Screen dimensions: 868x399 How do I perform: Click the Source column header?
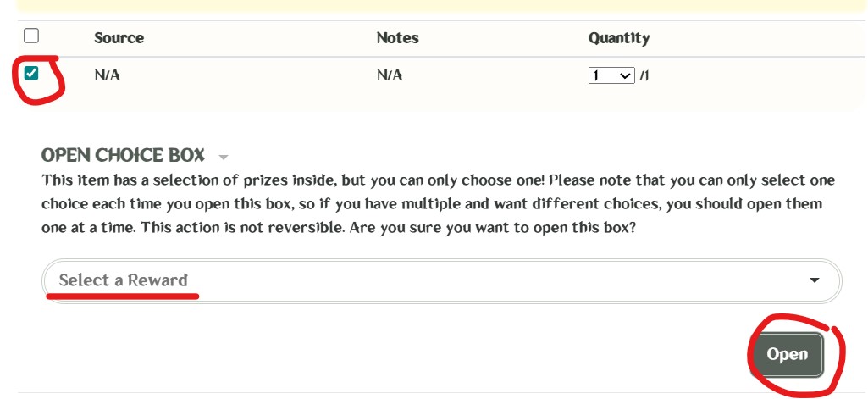click(x=119, y=38)
